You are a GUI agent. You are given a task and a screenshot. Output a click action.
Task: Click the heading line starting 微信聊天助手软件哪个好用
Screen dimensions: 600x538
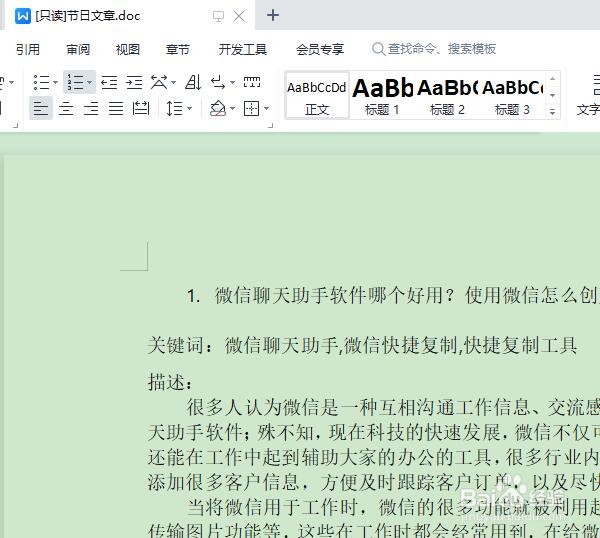coord(393,295)
